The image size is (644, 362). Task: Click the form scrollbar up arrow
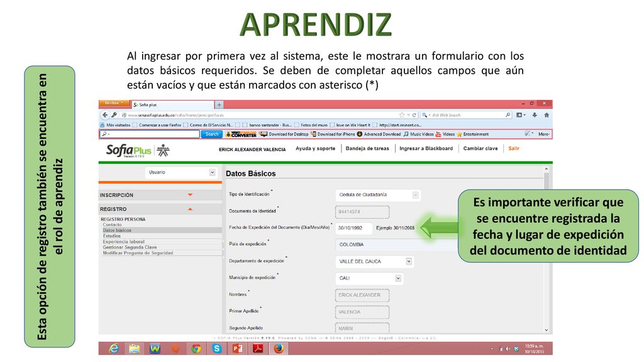(547, 169)
